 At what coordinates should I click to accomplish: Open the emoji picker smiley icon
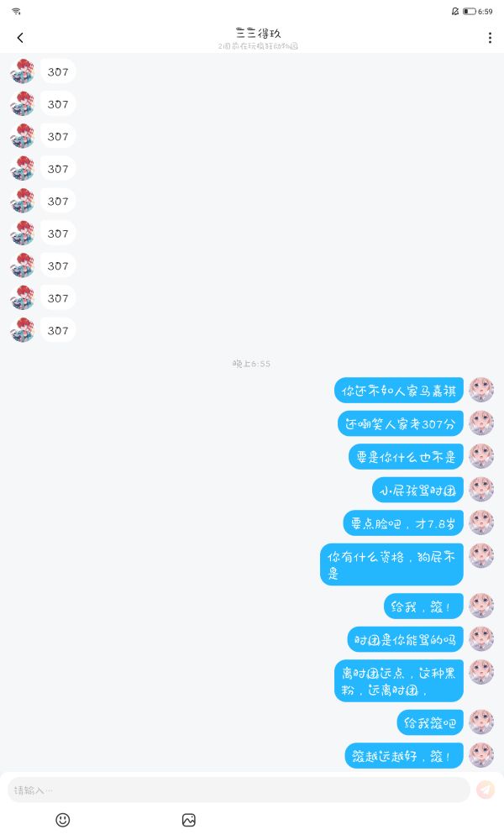pyautogui.click(x=63, y=820)
